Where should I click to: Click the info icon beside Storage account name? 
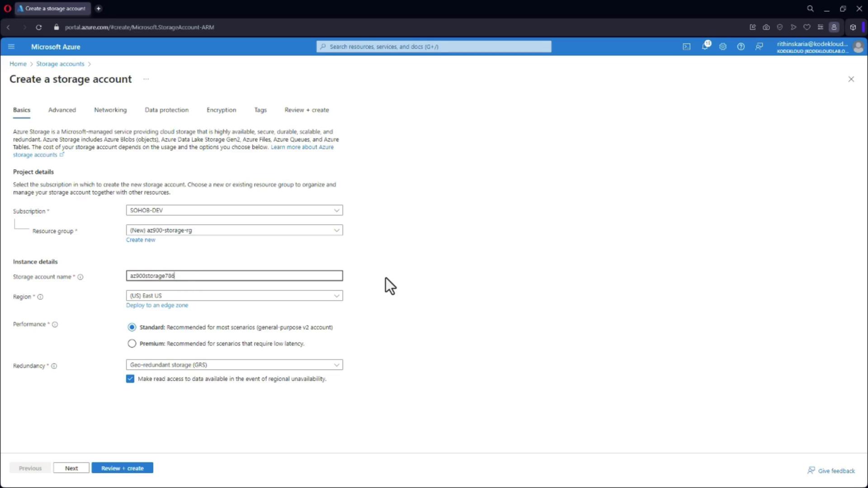pyautogui.click(x=80, y=277)
